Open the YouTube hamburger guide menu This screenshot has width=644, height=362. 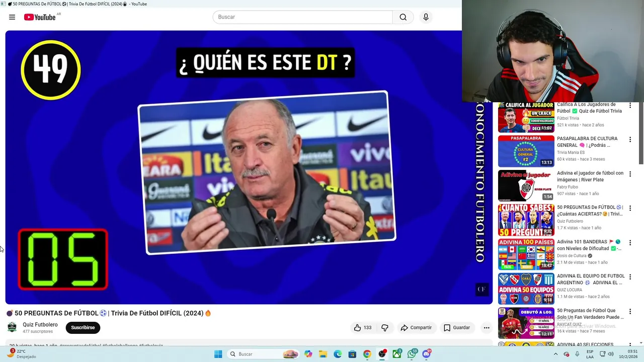tap(12, 17)
